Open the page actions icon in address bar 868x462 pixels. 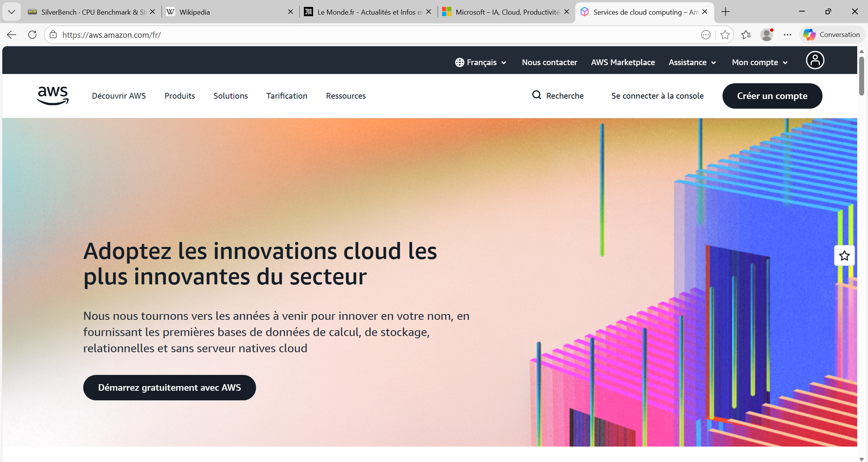[706, 35]
